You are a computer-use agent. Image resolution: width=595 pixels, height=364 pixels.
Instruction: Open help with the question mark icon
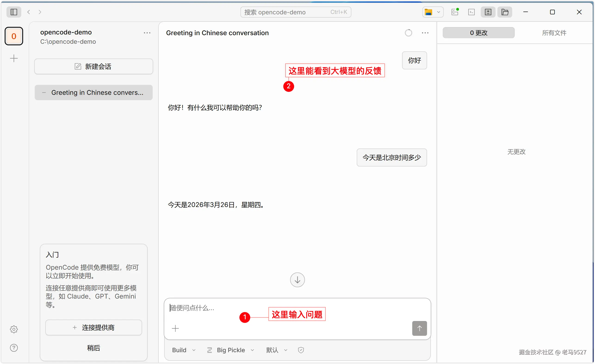point(14,348)
